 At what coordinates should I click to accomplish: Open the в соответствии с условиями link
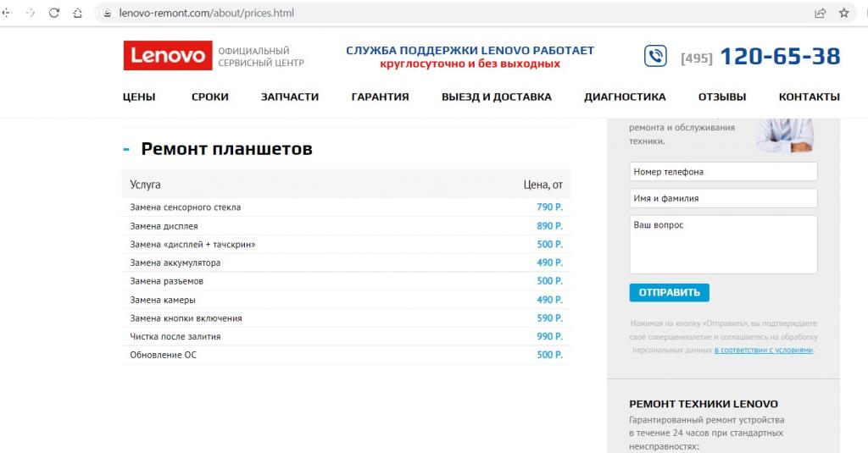pyautogui.click(x=764, y=350)
